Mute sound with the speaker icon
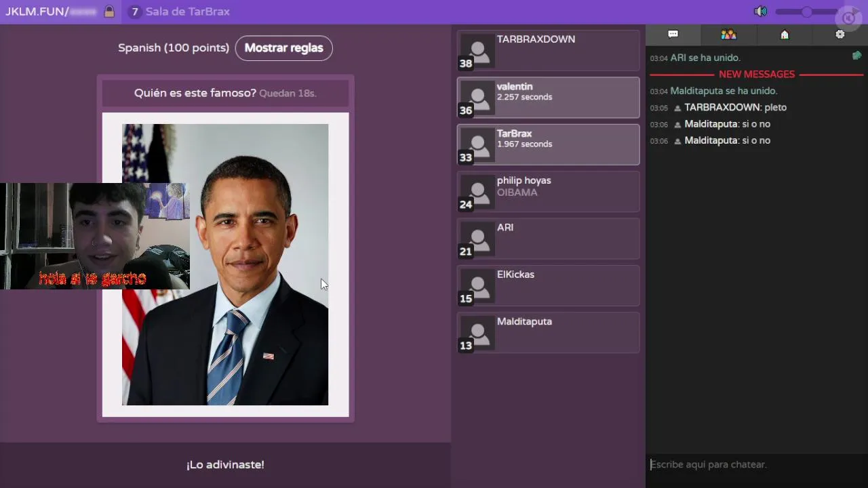This screenshot has width=868, height=488. click(x=761, y=12)
